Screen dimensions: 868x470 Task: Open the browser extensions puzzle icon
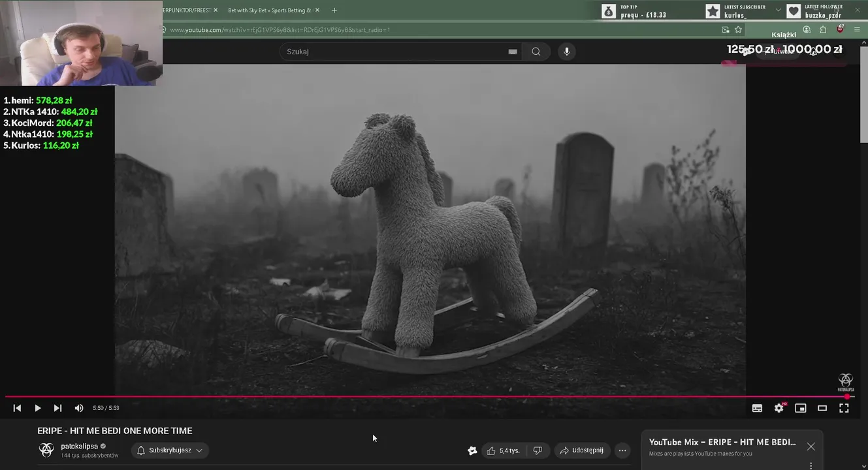[x=823, y=29]
